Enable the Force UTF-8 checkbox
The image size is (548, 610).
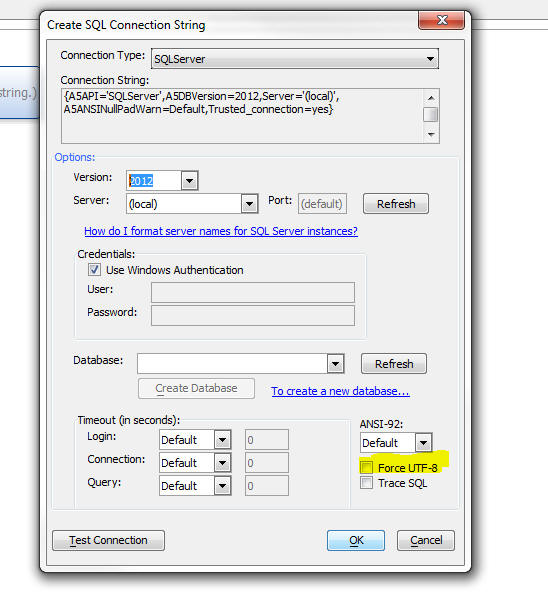pos(366,467)
